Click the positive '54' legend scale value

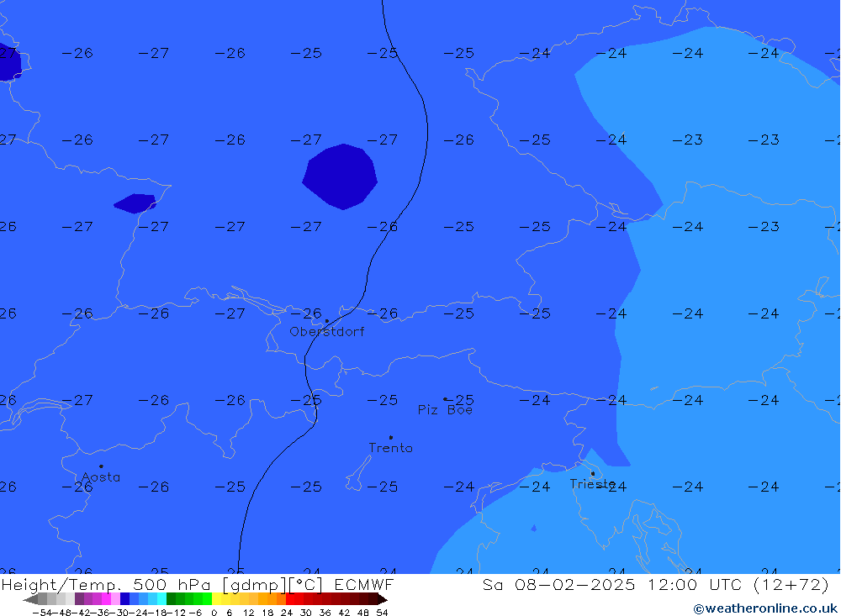click(382, 613)
